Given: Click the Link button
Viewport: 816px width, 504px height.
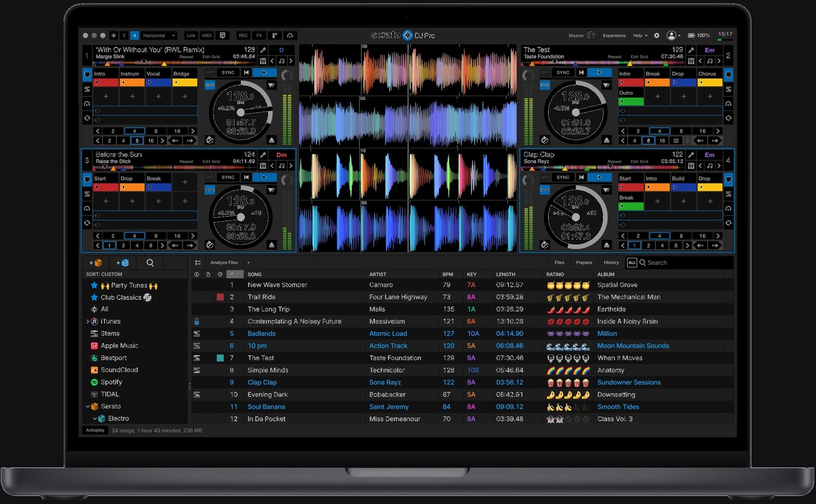Looking at the screenshot, I should 191,36.
